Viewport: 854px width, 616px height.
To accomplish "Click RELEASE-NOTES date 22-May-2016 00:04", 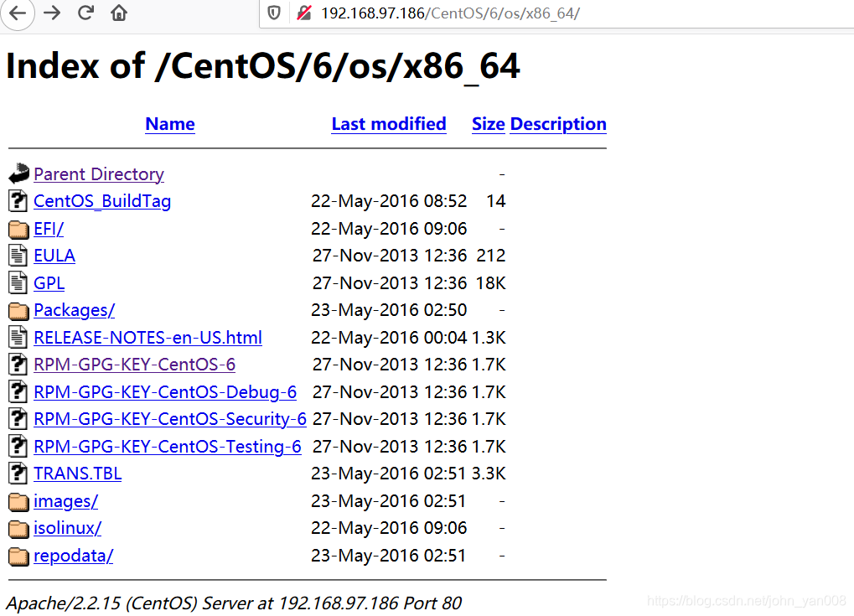I will (x=389, y=338).
